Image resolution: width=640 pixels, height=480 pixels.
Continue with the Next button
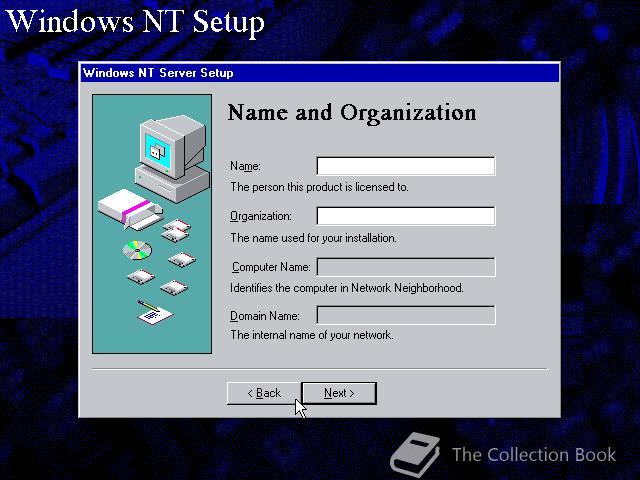point(339,393)
